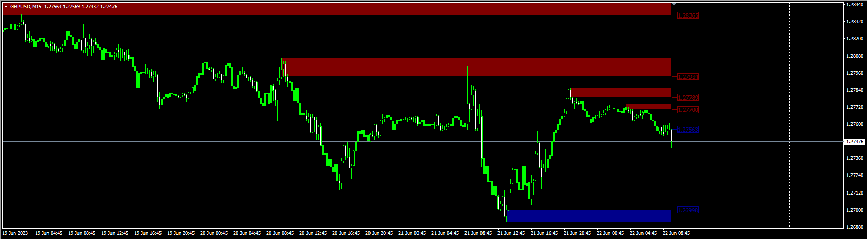Click 1.27000 on the price scale
The width and height of the screenshot is (868, 240).
tap(856, 210)
